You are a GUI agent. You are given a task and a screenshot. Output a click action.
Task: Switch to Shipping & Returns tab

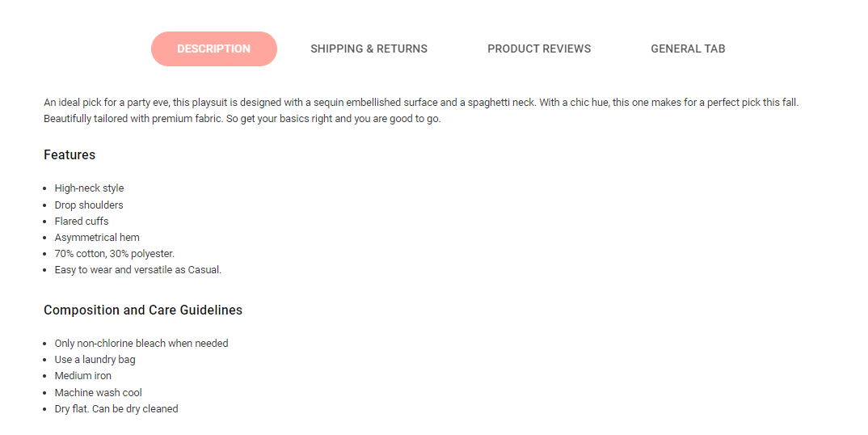tap(369, 49)
